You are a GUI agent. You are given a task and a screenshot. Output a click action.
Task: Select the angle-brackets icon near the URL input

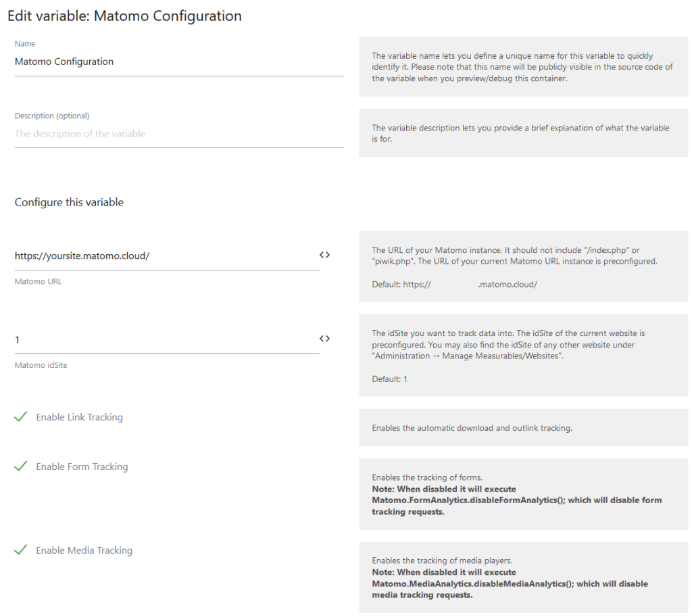pos(324,255)
